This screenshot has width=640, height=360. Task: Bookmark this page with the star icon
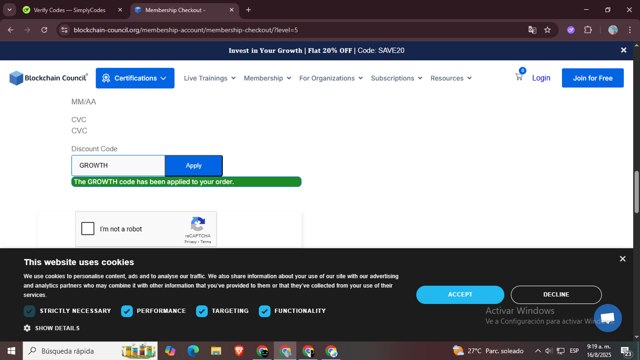[547, 30]
